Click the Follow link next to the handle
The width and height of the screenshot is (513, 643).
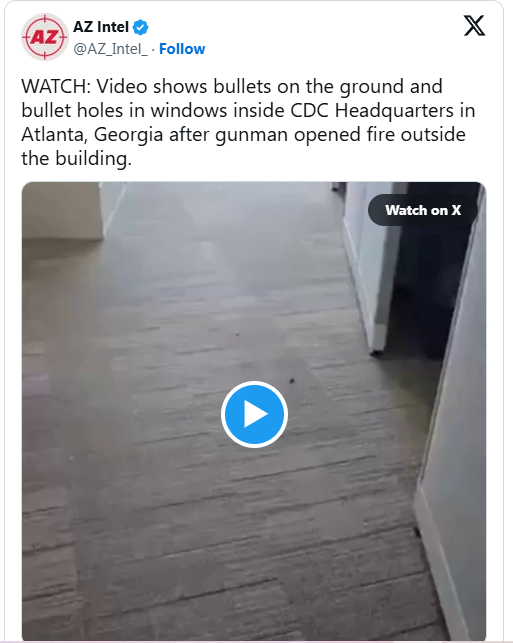tap(182, 49)
